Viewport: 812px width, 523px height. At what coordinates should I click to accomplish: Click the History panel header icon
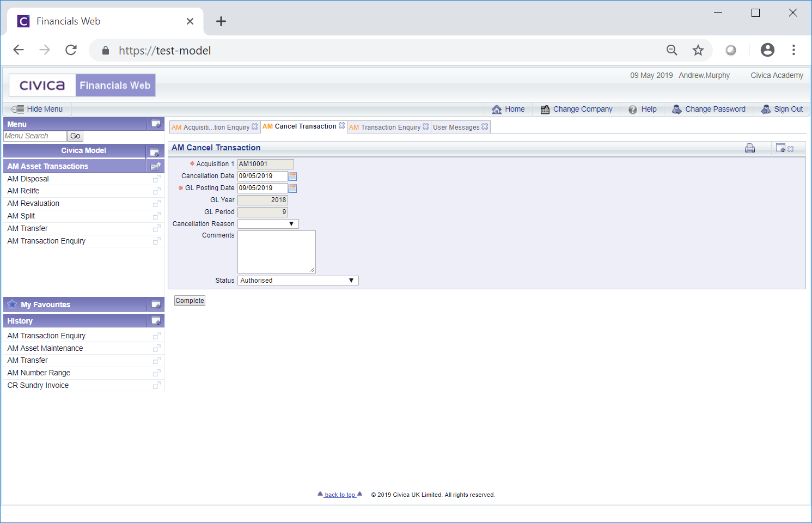[x=156, y=321]
